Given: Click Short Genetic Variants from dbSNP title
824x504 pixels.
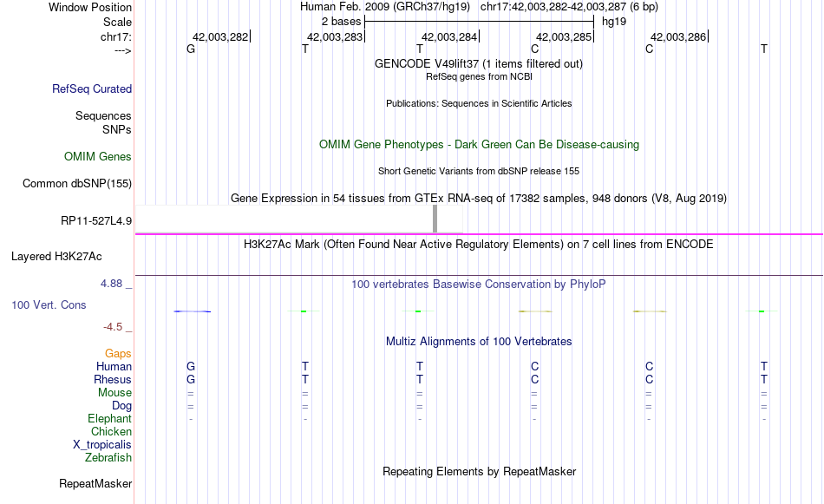Looking at the screenshot, I should [x=479, y=172].
